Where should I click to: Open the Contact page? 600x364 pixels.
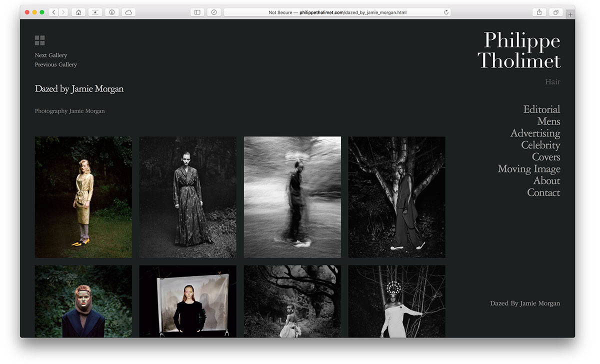coord(543,192)
